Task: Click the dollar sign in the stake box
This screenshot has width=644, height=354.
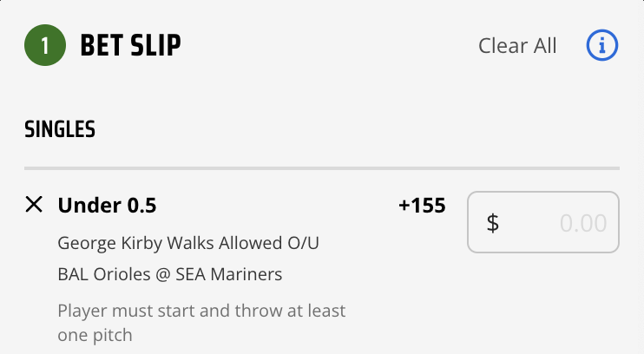Action: [493, 223]
